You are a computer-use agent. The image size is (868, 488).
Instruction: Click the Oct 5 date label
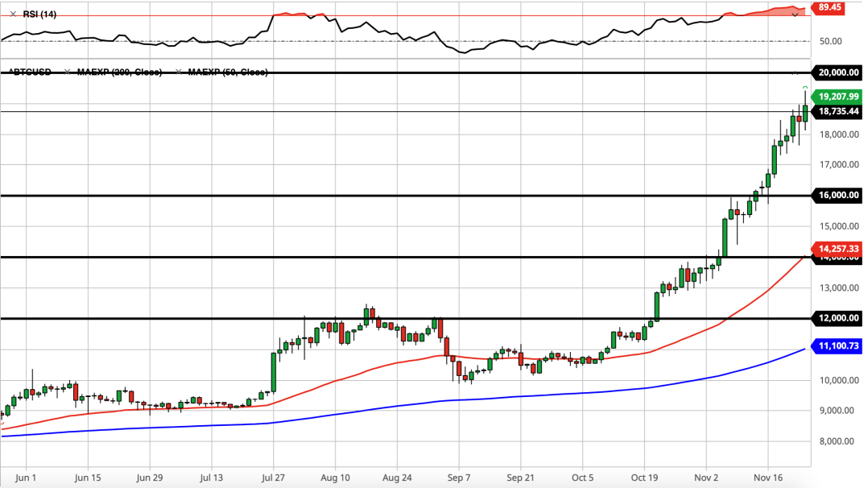coord(582,478)
